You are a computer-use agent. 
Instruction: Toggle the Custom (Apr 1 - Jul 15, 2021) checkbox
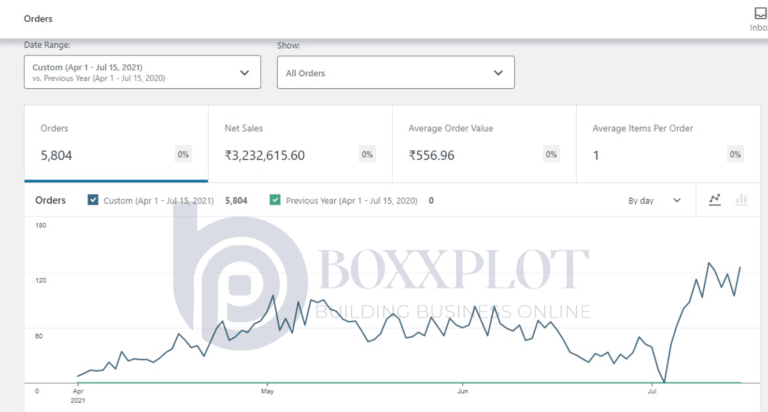pyautogui.click(x=94, y=200)
